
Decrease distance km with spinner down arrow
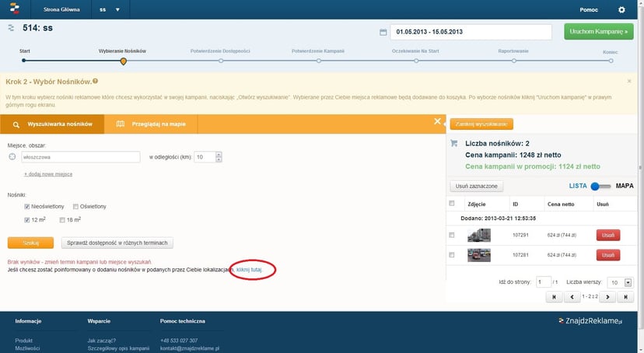point(219,159)
